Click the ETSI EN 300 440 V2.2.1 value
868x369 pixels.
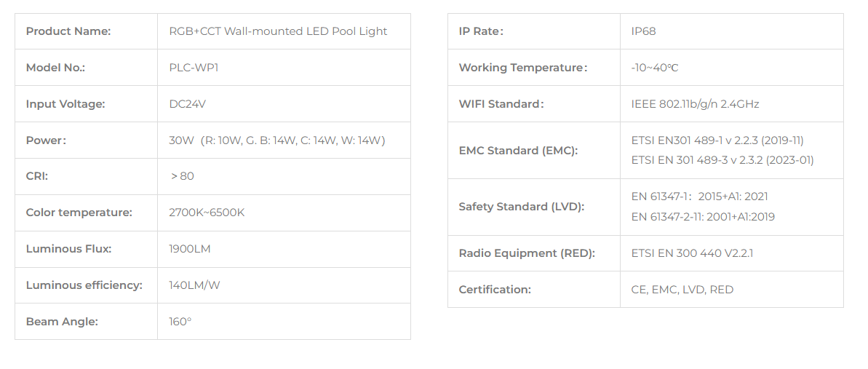[x=692, y=253]
